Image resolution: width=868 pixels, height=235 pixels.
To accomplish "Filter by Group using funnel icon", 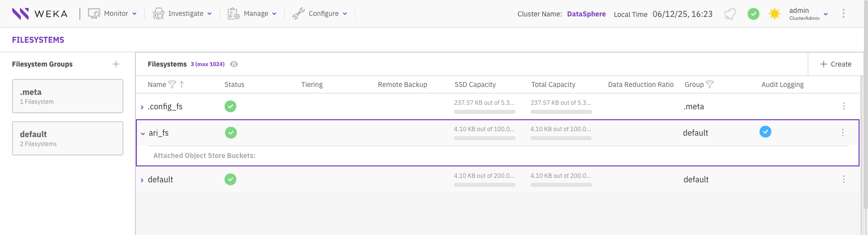I will [710, 84].
